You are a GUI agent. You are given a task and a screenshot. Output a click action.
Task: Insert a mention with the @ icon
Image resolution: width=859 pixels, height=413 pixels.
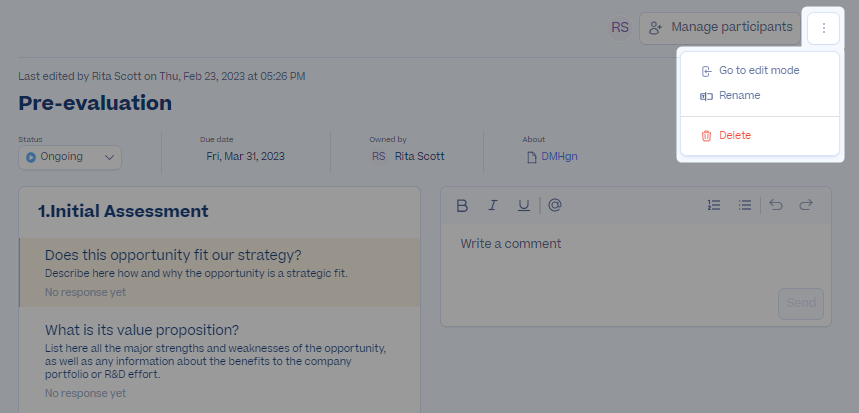click(555, 205)
